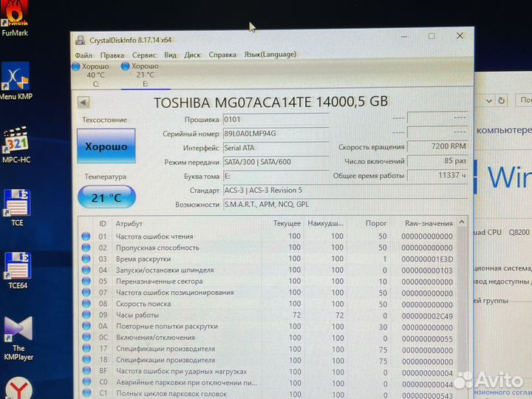
Task: Click the firmware field 0101
Action: pyautogui.click(x=276, y=120)
